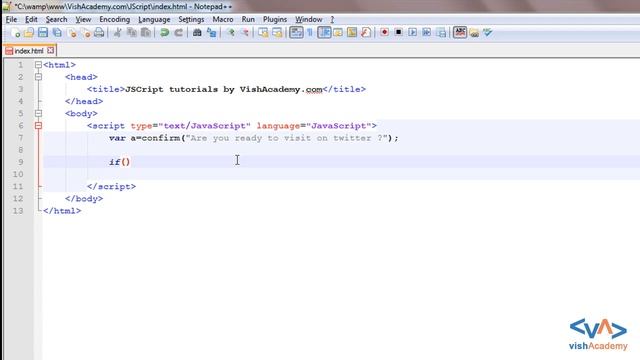This screenshot has height=360, width=640.
Task: Open user defined language dialog icon
Action: click(338, 33)
